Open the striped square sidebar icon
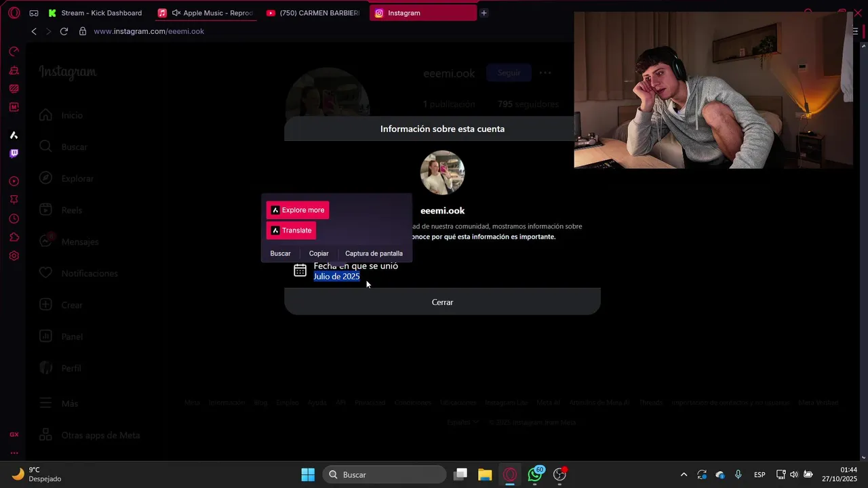This screenshot has width=868, height=488. pyautogui.click(x=14, y=89)
